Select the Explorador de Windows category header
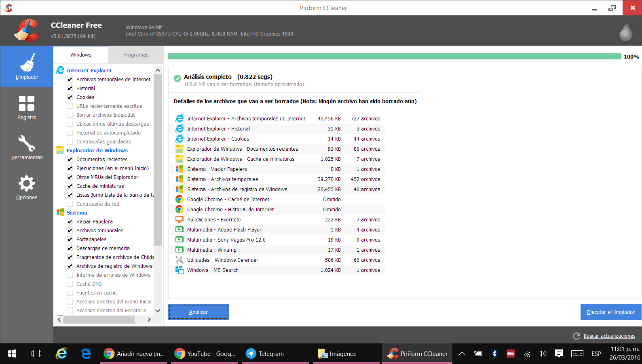 97,150
